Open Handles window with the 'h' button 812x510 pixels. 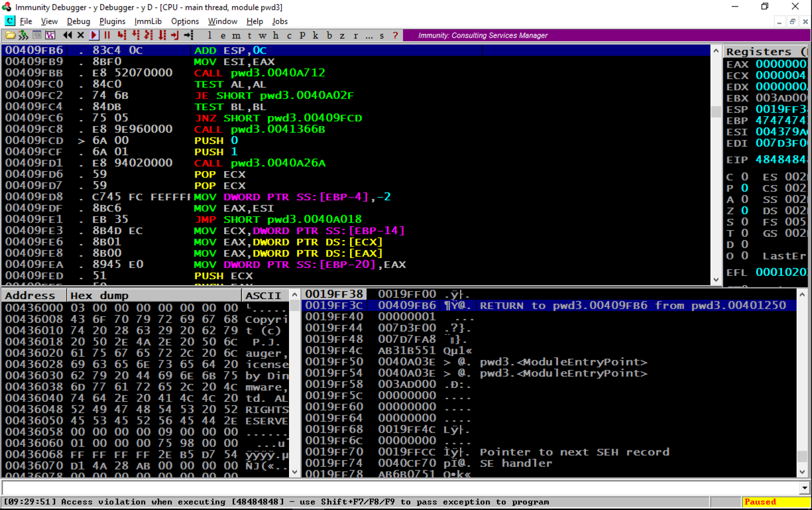[x=276, y=35]
